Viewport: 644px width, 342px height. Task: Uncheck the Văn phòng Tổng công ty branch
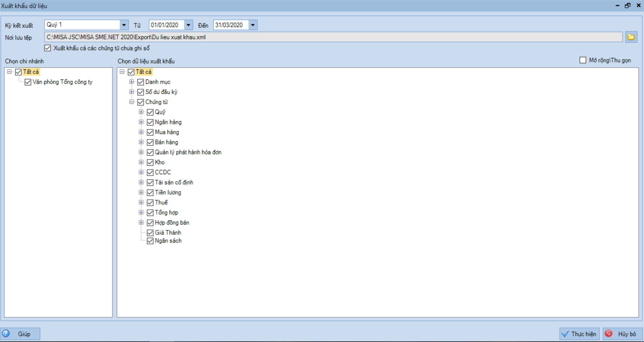pos(28,82)
